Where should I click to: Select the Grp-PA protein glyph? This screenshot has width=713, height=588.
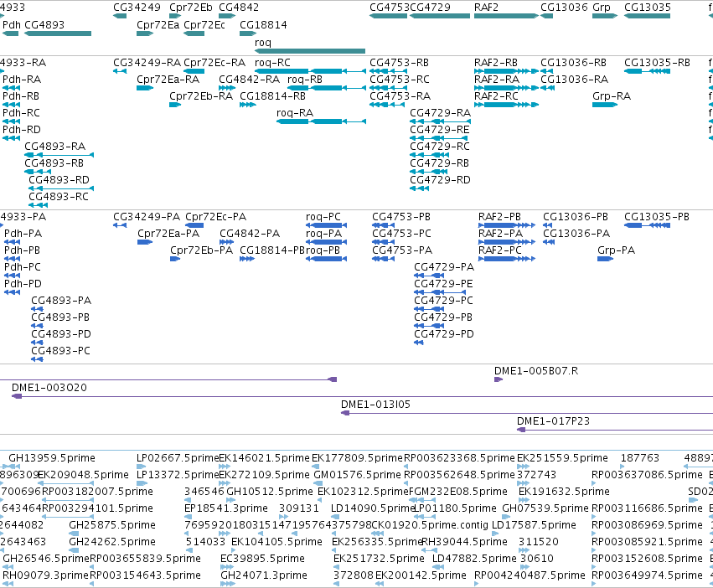coord(605,259)
